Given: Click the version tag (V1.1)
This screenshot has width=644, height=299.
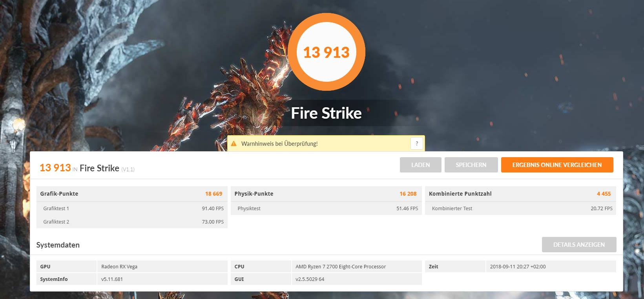Looking at the screenshot, I should (x=128, y=169).
